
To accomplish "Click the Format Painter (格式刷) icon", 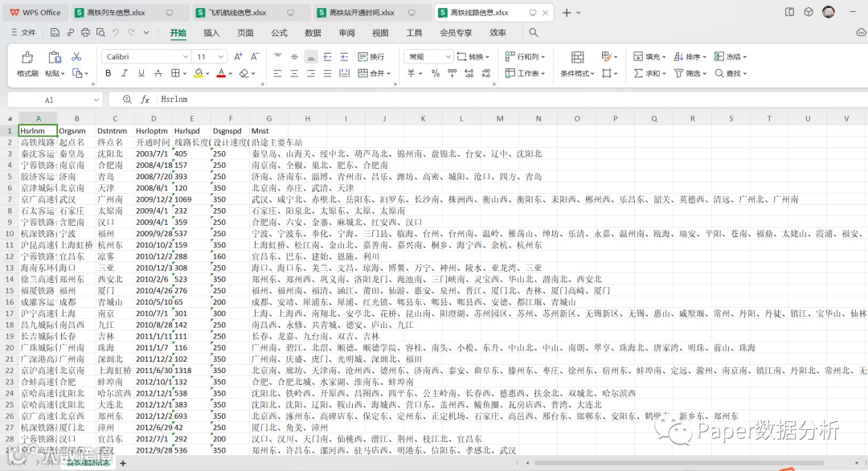I will [x=27, y=58].
